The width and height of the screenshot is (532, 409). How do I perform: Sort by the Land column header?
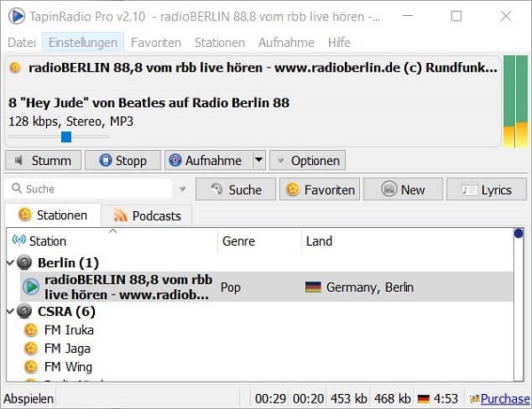point(407,241)
